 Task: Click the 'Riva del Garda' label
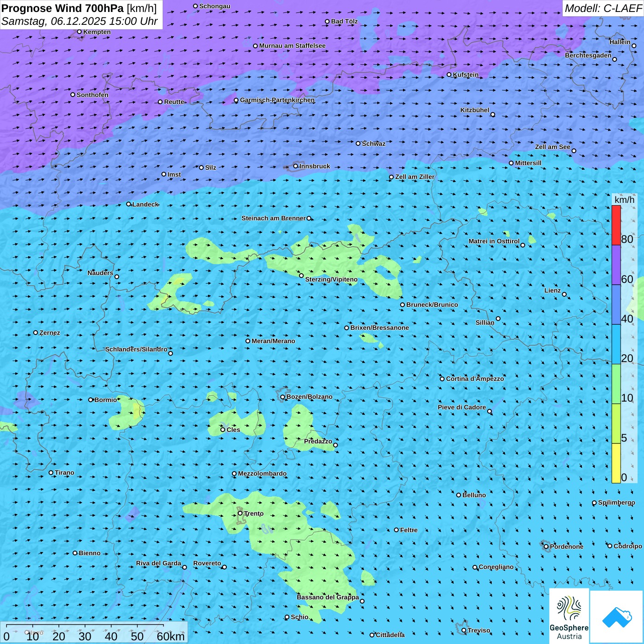(159, 563)
